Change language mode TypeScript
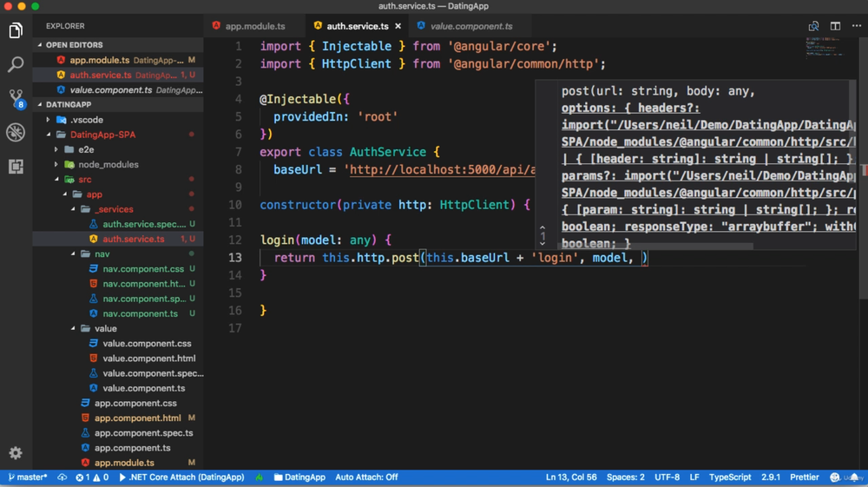868x487 pixels. click(x=730, y=477)
